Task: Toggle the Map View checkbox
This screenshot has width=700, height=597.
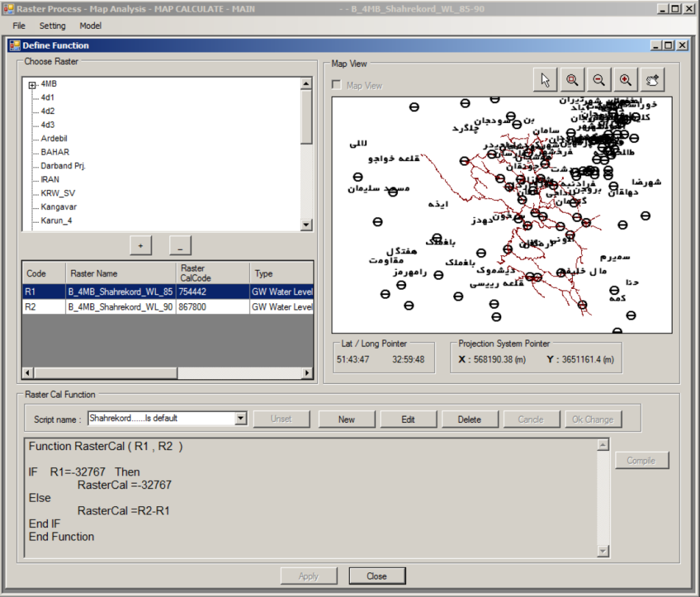Action: coord(336,85)
